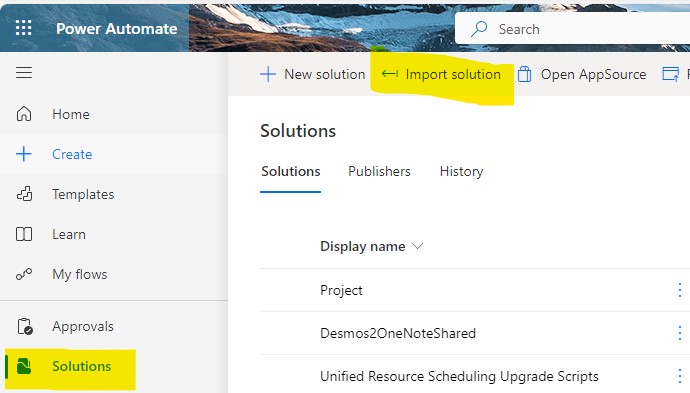This screenshot has width=690, height=393.
Task: Sort by the Display name chevron
Action: pyautogui.click(x=417, y=246)
